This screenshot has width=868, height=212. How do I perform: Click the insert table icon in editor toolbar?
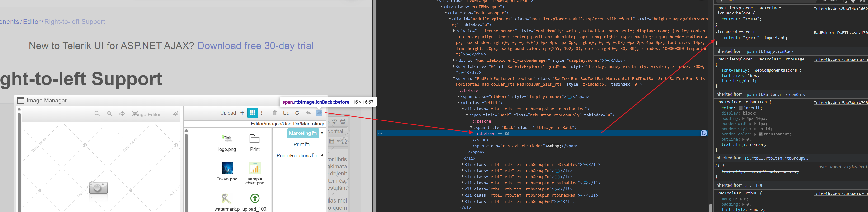point(332,141)
